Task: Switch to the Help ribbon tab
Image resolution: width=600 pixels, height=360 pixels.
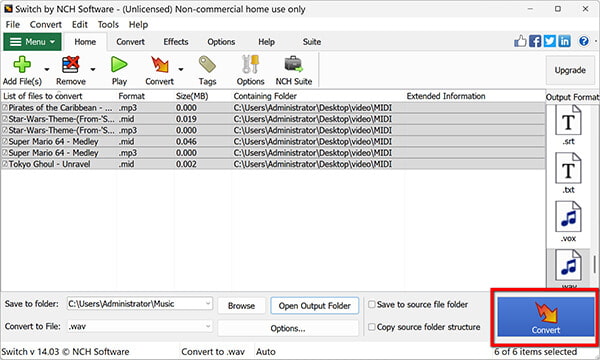Action: tap(266, 42)
